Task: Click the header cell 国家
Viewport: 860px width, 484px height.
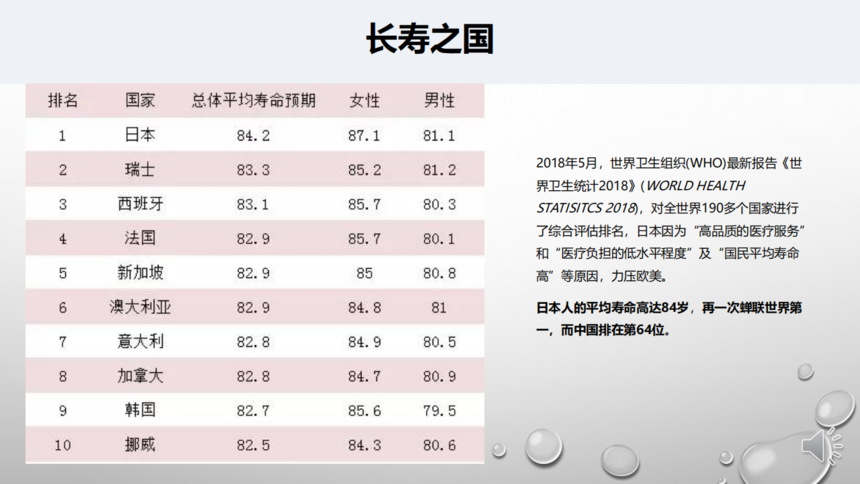Action: (140, 100)
